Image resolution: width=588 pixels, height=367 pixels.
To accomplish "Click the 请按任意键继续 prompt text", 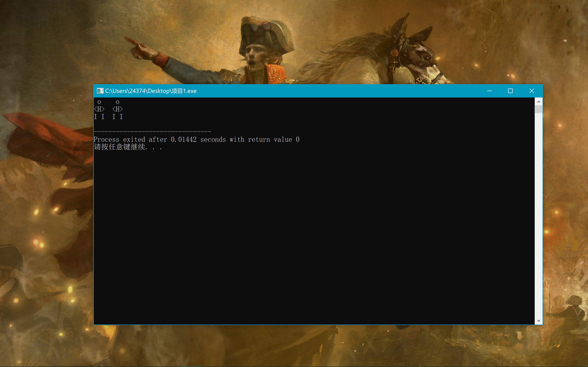I will (120, 147).
